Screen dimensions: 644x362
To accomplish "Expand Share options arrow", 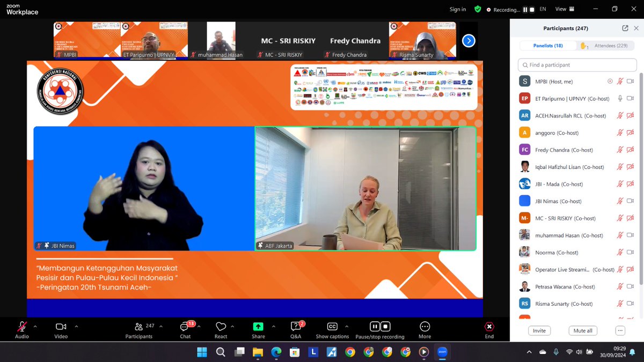I will (273, 326).
